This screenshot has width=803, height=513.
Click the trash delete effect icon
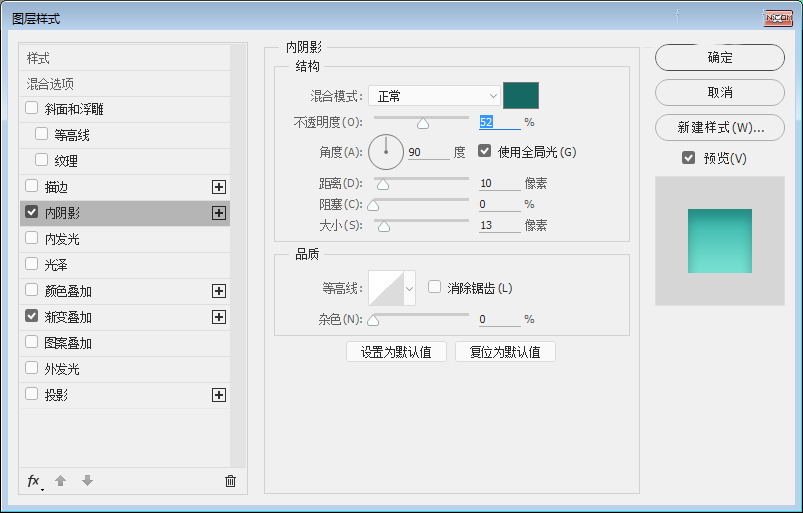230,481
